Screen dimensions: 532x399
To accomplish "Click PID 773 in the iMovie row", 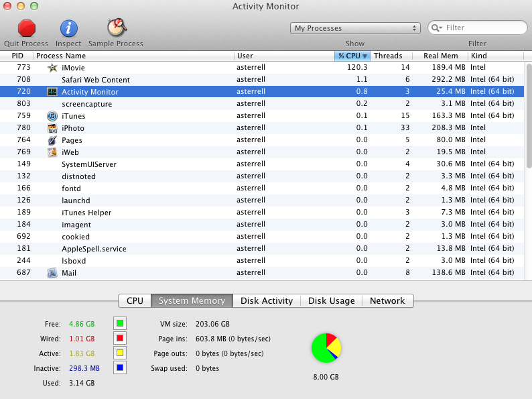I will (23, 67).
